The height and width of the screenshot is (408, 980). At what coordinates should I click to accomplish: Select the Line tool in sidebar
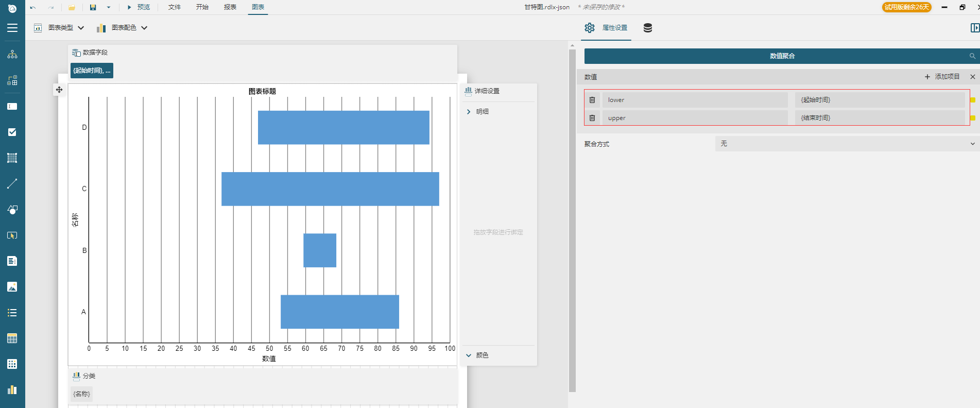coord(12,184)
